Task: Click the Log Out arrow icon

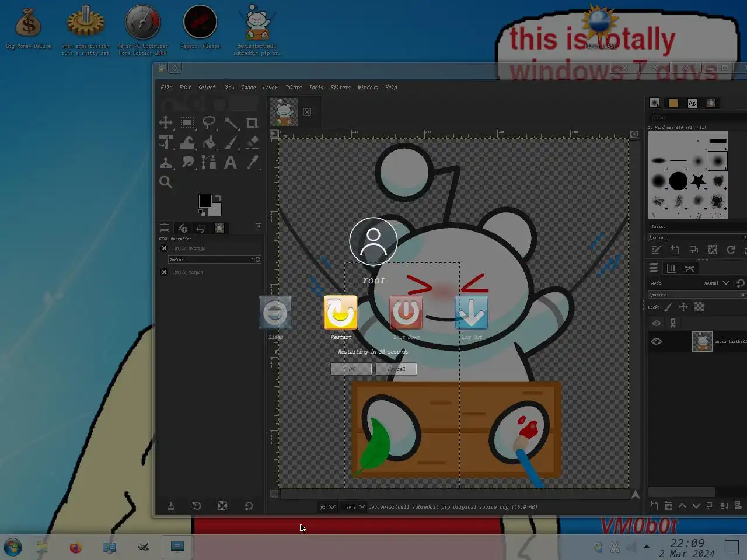Action: (x=472, y=313)
